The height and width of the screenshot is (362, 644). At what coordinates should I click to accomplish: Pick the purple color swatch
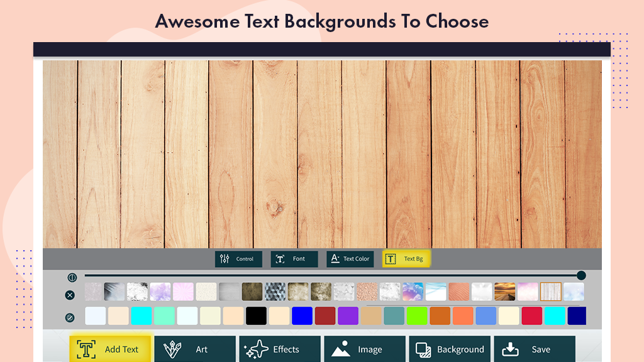point(348,316)
